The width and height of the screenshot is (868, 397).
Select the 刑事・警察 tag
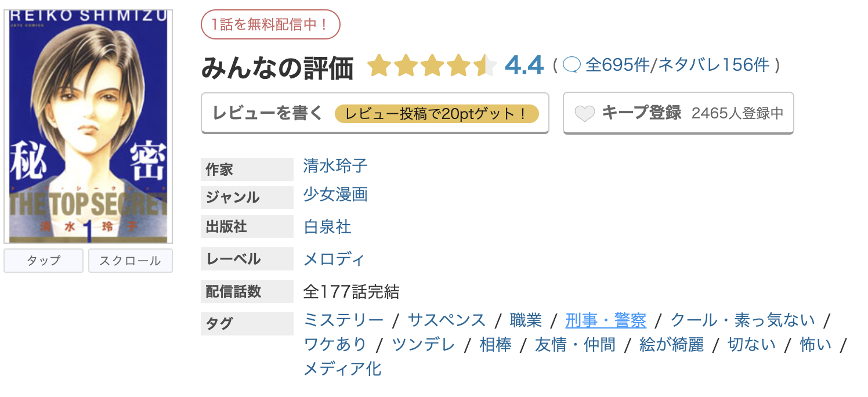click(606, 319)
